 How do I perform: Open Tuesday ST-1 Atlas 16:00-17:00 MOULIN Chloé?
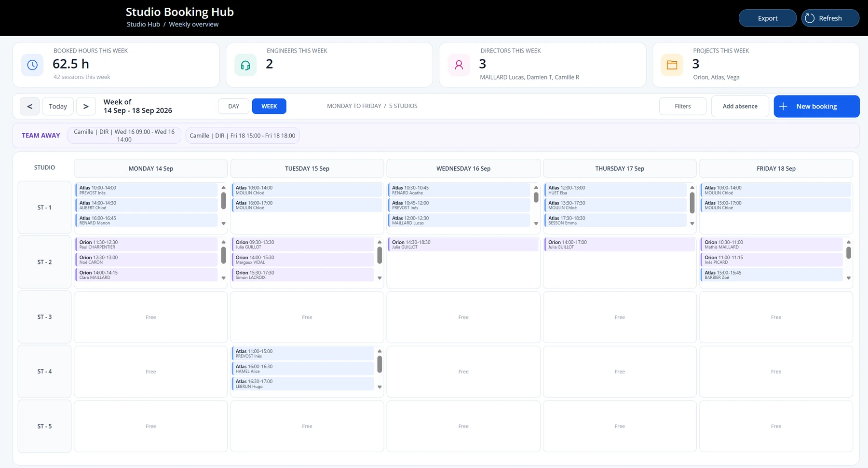tap(307, 205)
